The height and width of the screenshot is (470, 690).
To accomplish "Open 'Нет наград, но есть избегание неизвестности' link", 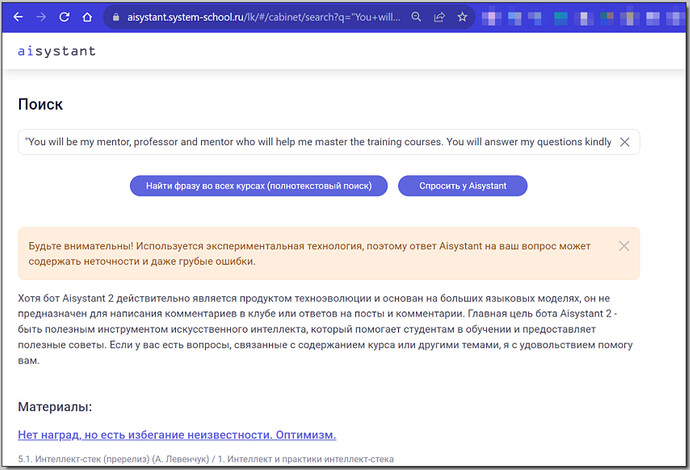I will (177, 435).
